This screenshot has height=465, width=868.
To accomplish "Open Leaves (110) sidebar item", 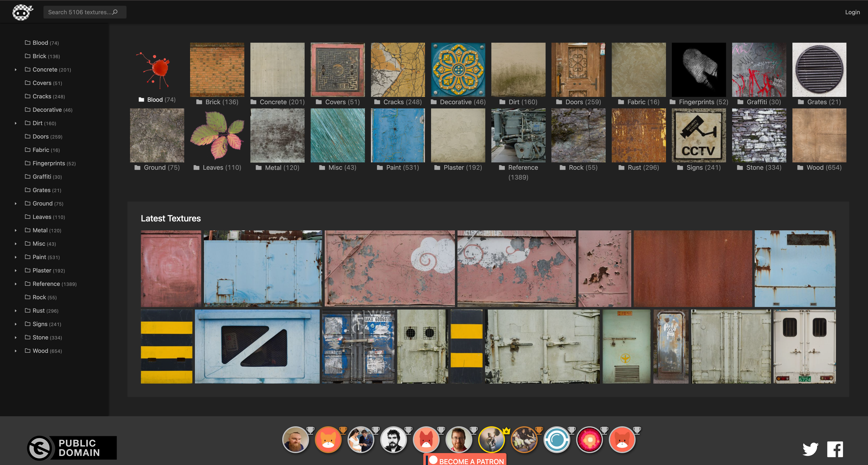I will click(48, 217).
